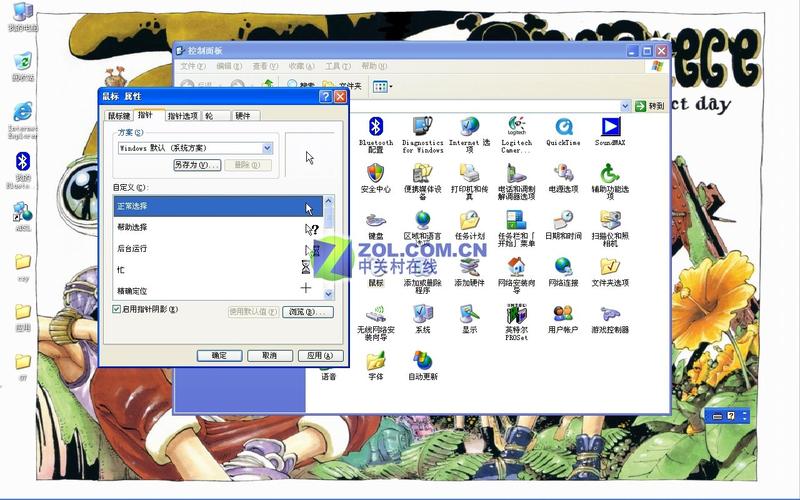
Task: Select the 后台运行 pointer row
Action: coord(218,248)
